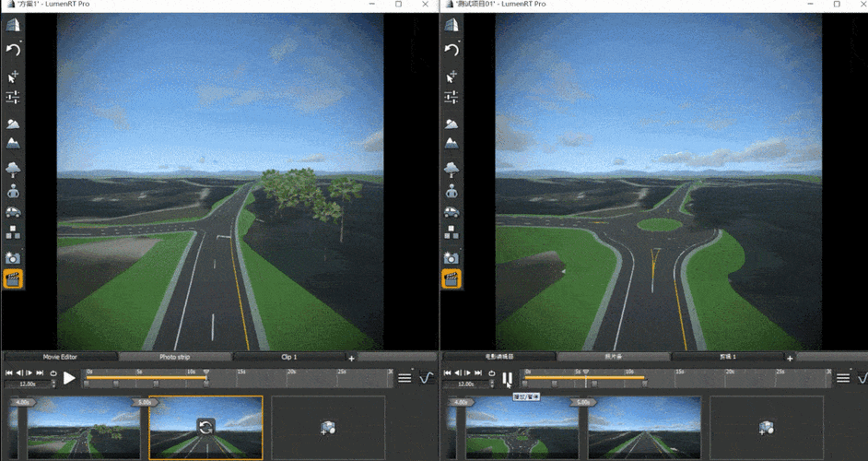Open the mountain terrain tool in the left window
This screenshot has height=461, width=868.
13,143
